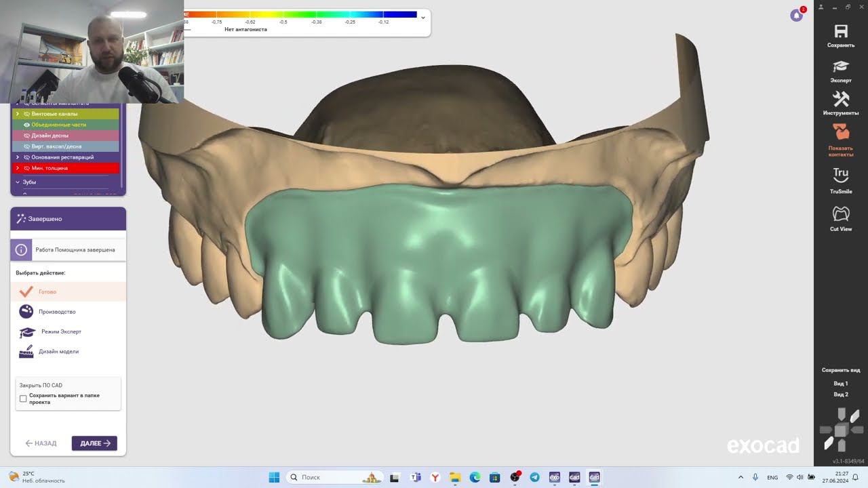Open Task View on the taskbar
This screenshot has width=868, height=488.
(x=395, y=477)
